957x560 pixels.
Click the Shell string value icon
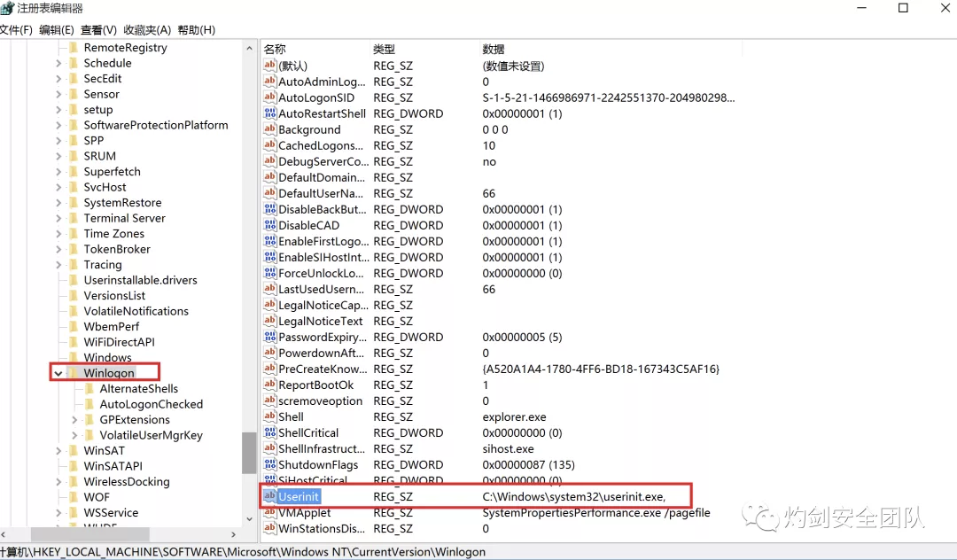click(269, 416)
